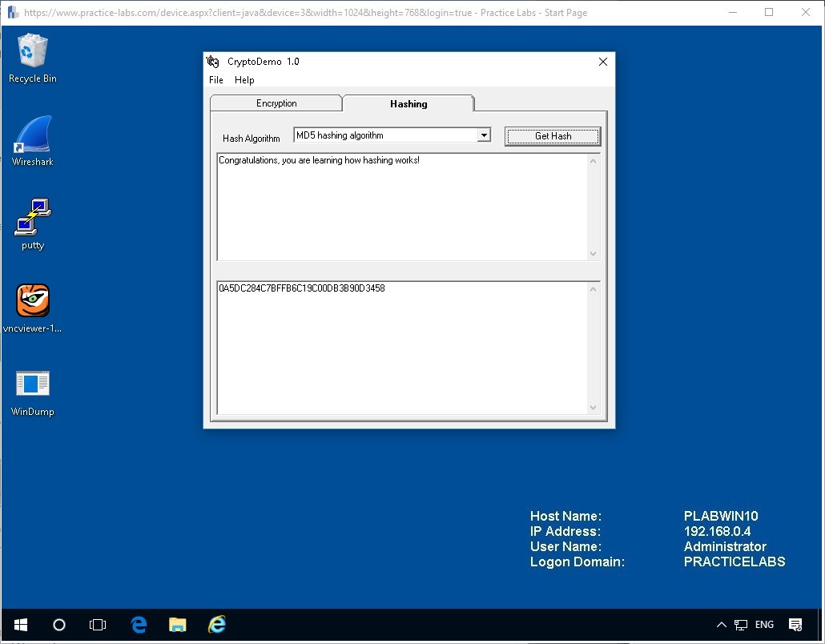The height and width of the screenshot is (644, 825).
Task: Open the Action Center notification icon
Action: 795,625
